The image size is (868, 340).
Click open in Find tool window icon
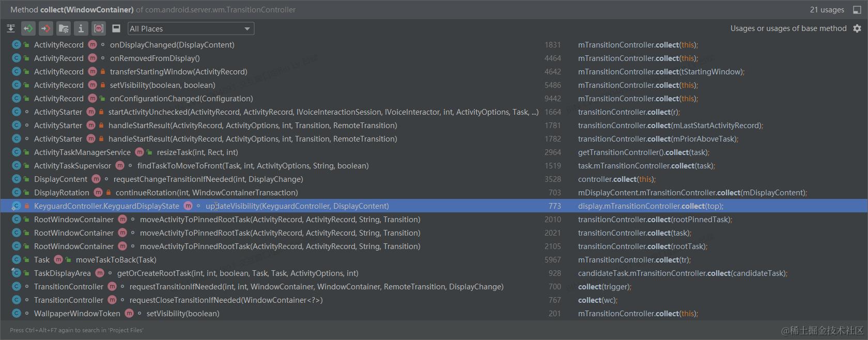pyautogui.click(x=857, y=10)
